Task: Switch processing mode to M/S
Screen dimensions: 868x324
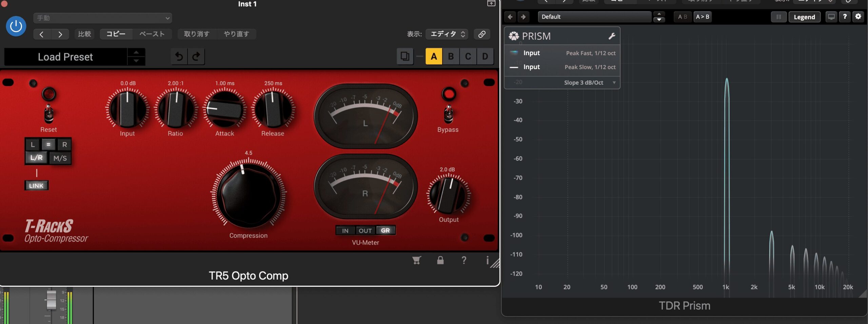Action: point(60,158)
